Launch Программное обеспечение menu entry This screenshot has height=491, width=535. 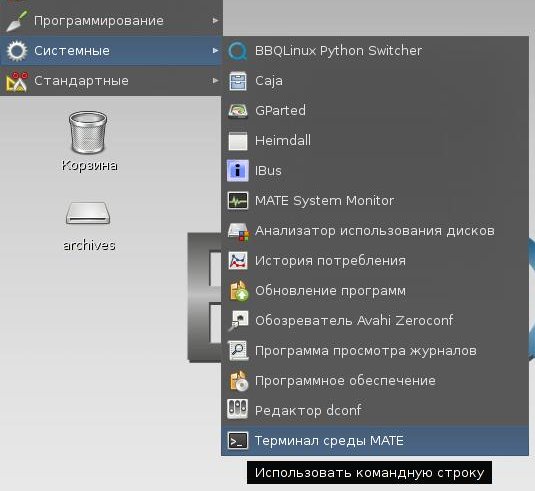click(x=375, y=380)
